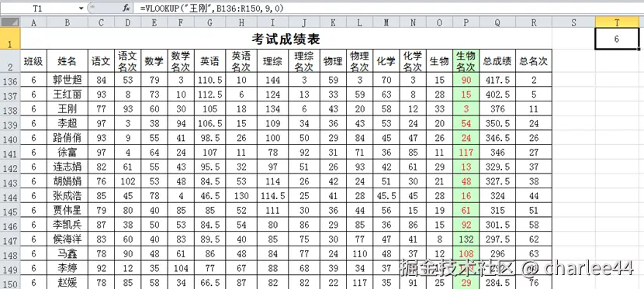Click the name cell 王刚
This screenshot has height=289, width=644.
(68, 109)
